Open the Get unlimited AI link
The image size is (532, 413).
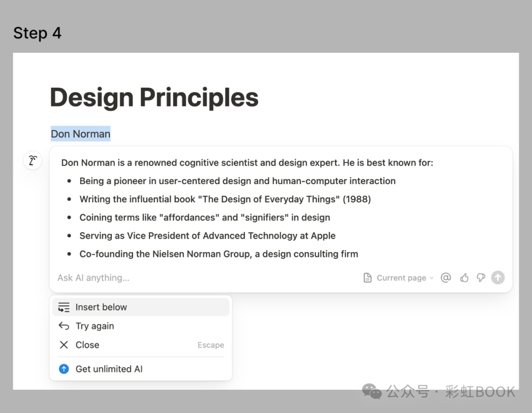109,369
